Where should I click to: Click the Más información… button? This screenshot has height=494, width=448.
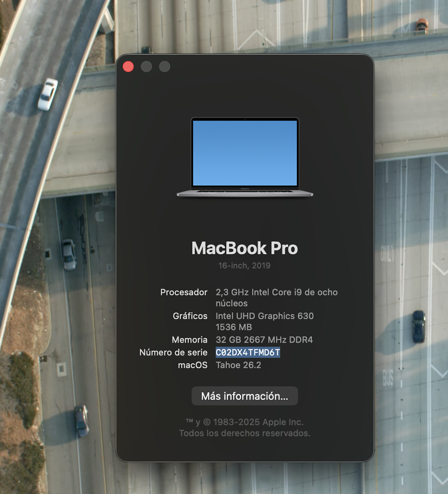(x=245, y=396)
